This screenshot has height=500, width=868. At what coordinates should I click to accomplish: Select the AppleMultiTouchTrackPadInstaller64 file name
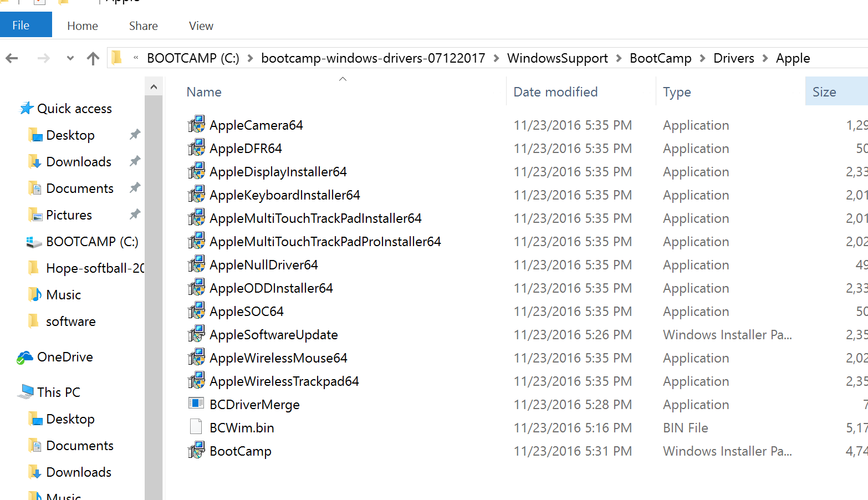tap(315, 218)
